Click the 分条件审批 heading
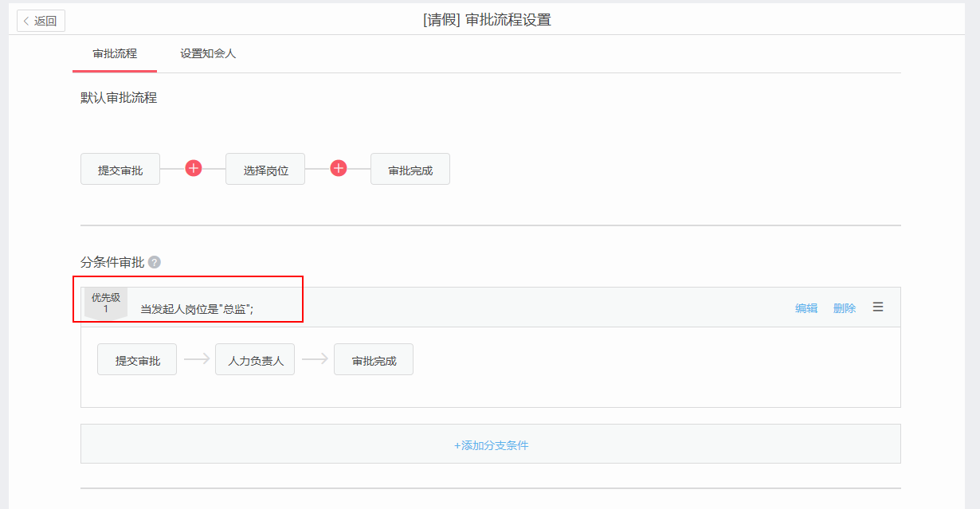The image size is (980, 509). (112, 262)
